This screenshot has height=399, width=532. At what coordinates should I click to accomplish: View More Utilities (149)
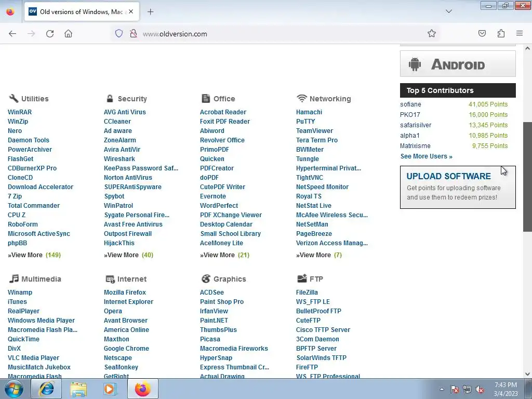pyautogui.click(x=34, y=255)
